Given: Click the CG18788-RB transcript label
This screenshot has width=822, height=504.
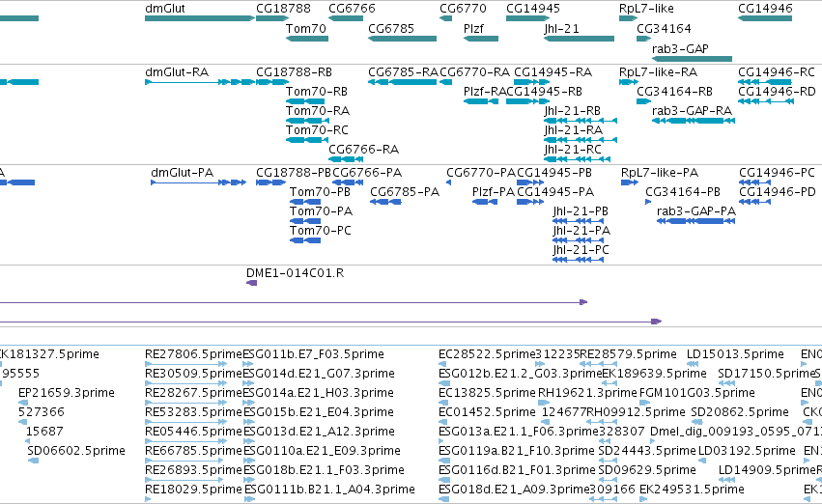Looking at the screenshot, I should [x=294, y=72].
